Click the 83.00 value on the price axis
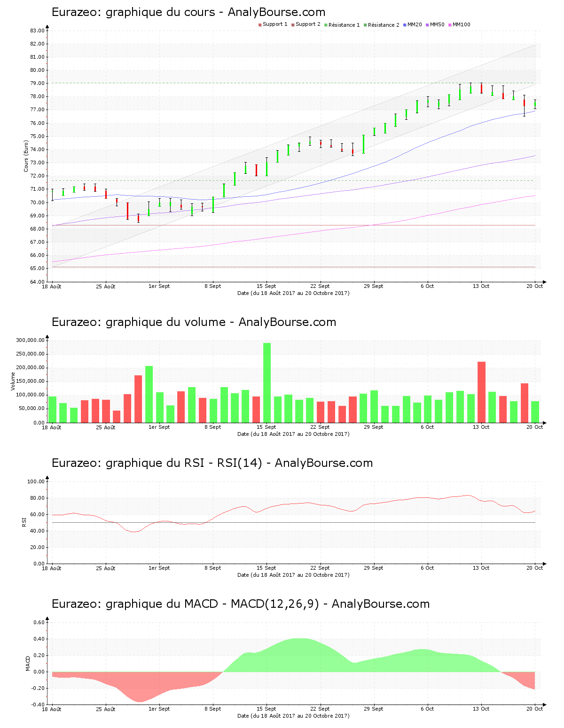This screenshot has height=728, width=564. coord(37,31)
